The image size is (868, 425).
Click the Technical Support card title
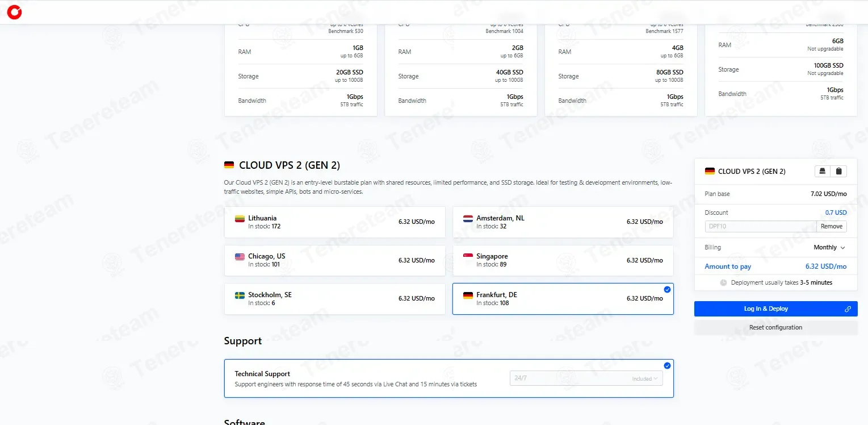262,374
